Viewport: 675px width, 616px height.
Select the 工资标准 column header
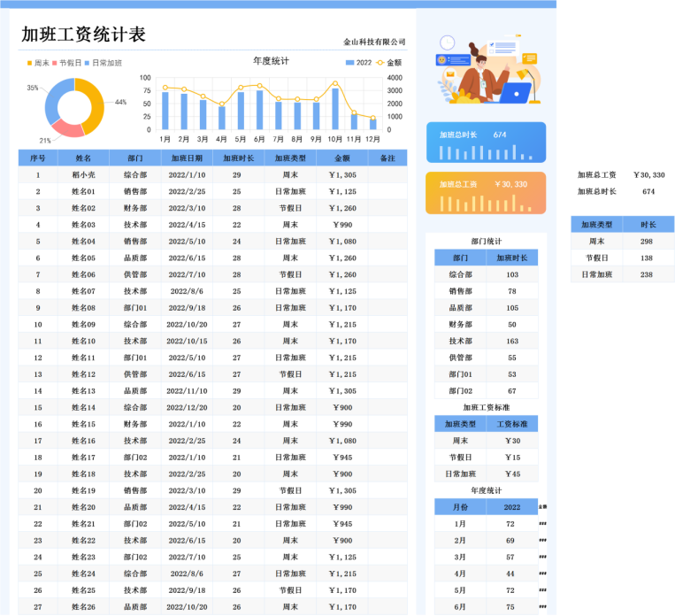[x=511, y=424]
